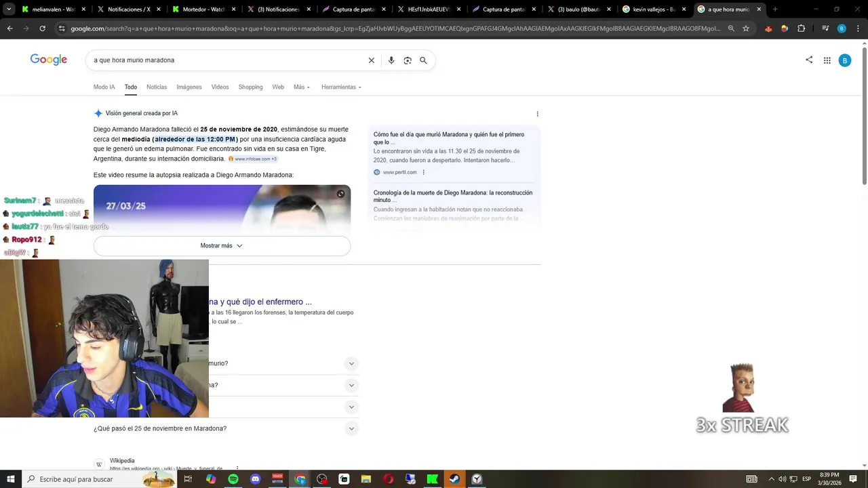868x488 pixels.
Task: Open the Kick app on the taskbar
Action: click(x=433, y=479)
